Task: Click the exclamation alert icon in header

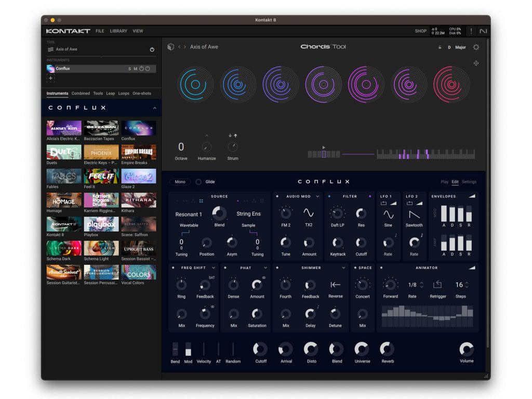Action: [471, 31]
